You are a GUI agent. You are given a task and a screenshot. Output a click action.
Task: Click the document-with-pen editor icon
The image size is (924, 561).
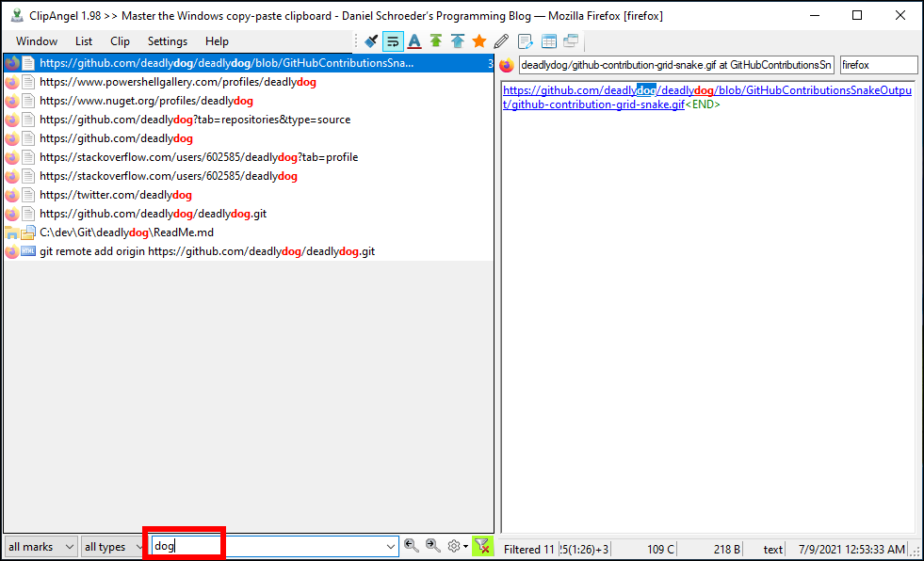click(x=525, y=41)
